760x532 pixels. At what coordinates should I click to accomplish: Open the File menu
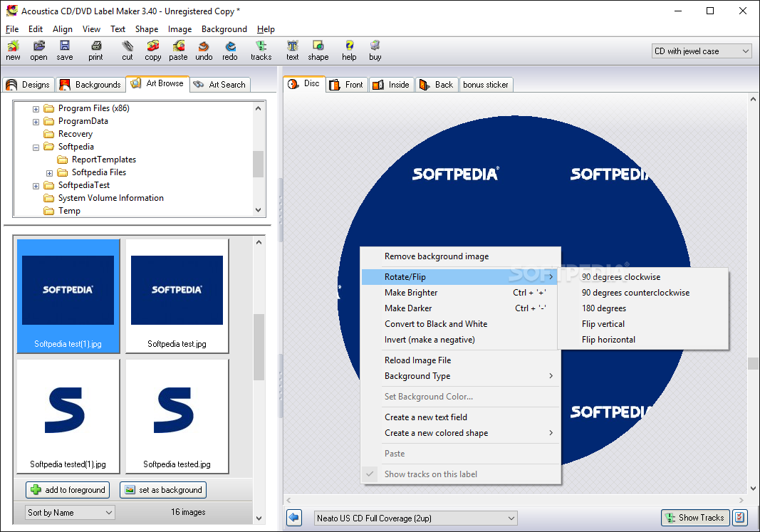click(x=12, y=29)
